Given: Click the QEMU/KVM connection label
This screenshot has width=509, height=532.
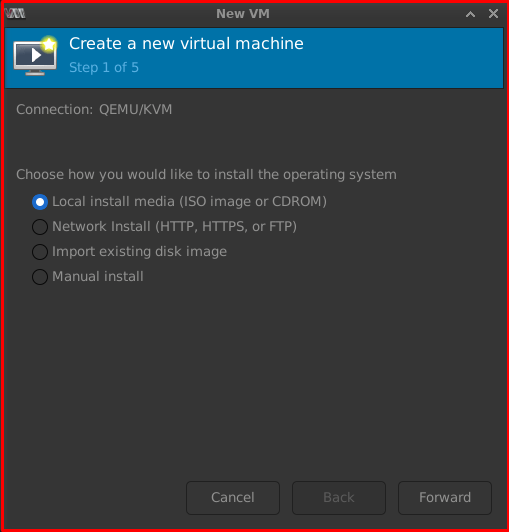Looking at the screenshot, I should click(x=135, y=110).
